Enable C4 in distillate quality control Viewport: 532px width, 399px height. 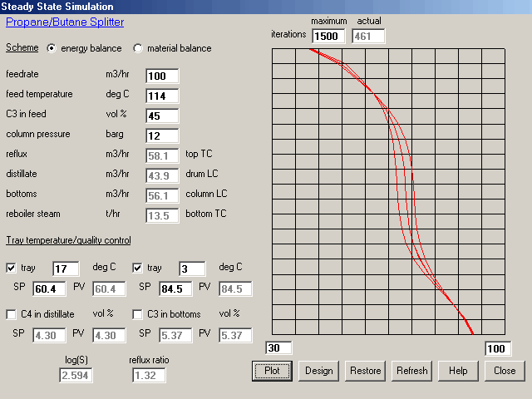[x=12, y=314]
